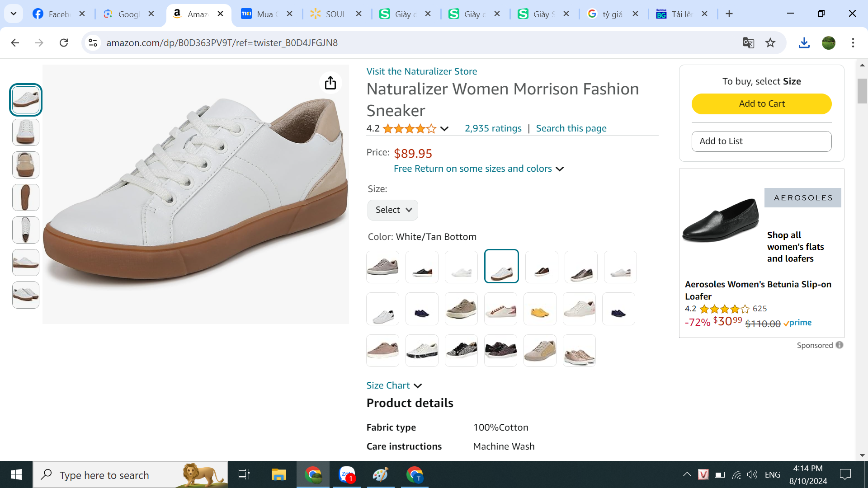Image resolution: width=868 pixels, height=488 pixels.
Task: Open the Visit the Naturalizer Store link
Action: click(421, 71)
